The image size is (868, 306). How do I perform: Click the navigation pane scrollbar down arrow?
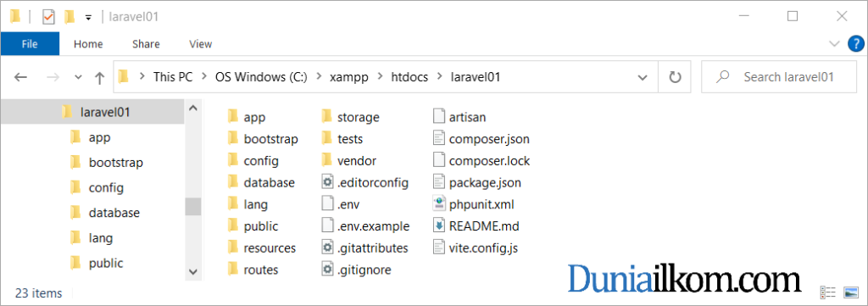tap(193, 272)
